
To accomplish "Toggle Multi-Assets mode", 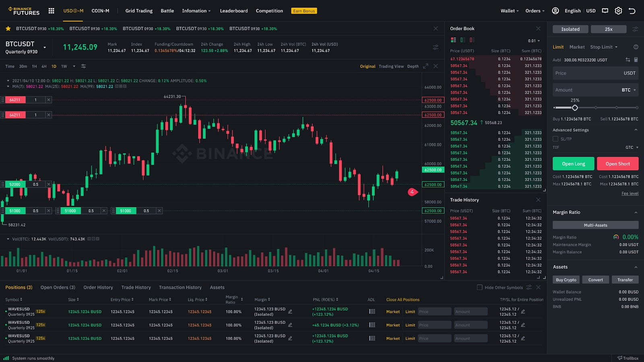I will point(595,225).
